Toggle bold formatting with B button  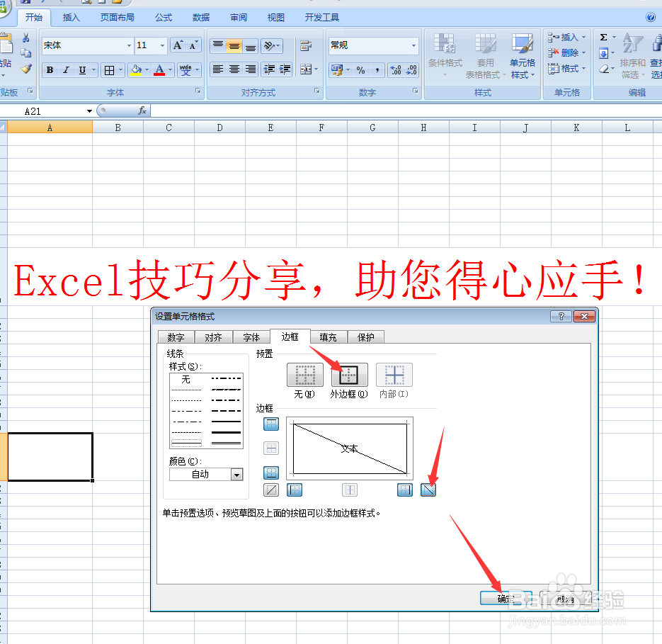point(49,70)
